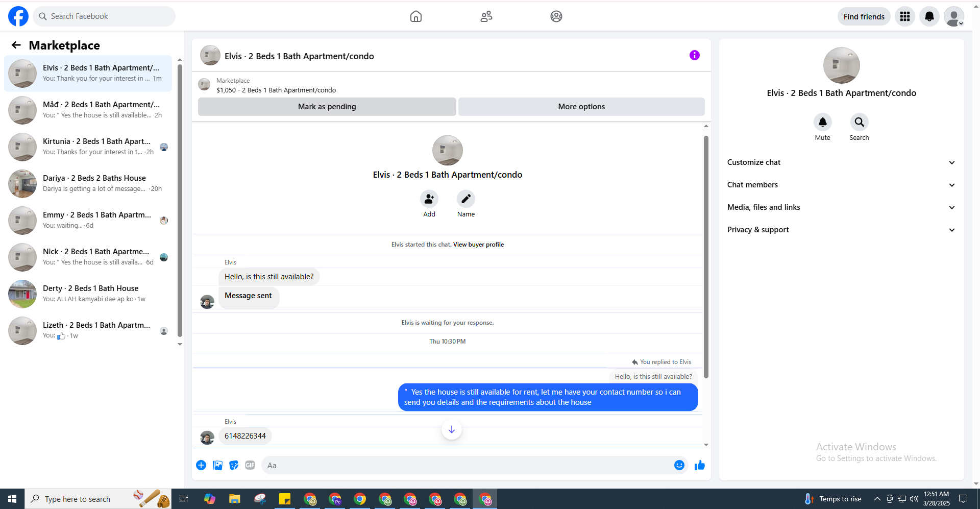The image size is (980, 509).
Task: Open conversation information purple icon
Action: pos(695,55)
